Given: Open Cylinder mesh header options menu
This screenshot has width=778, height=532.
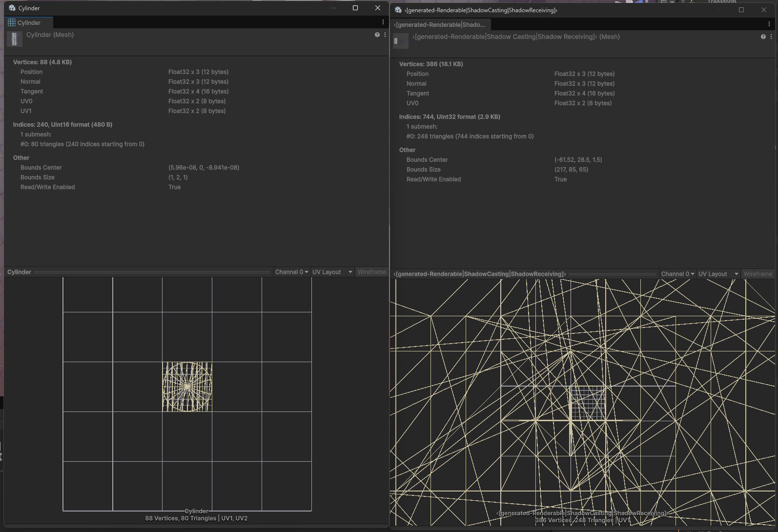Looking at the screenshot, I should [x=385, y=35].
